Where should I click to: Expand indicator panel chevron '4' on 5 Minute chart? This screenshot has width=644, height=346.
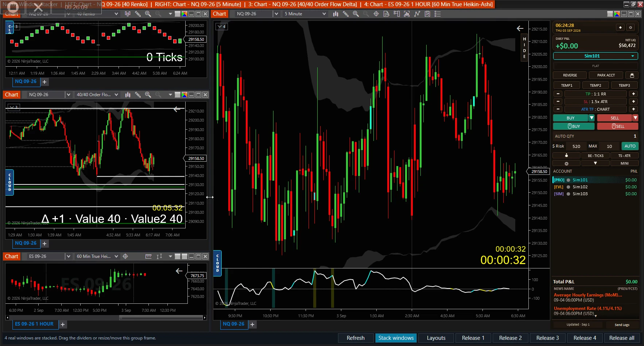click(x=221, y=27)
